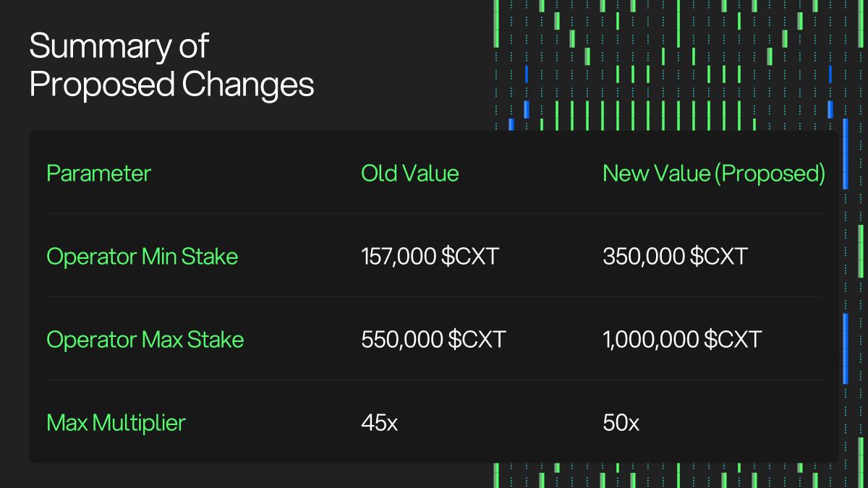Click the word "Changes" in the title
The height and width of the screenshot is (488, 868).
pyautogui.click(x=247, y=85)
